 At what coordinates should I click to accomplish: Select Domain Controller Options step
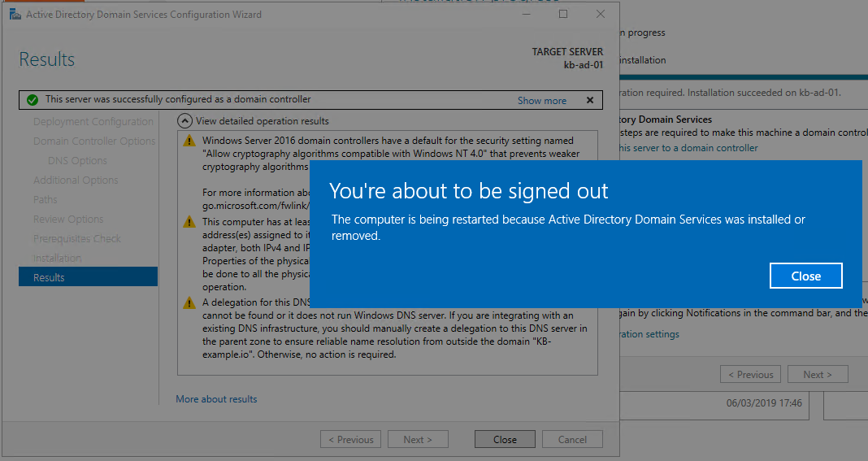[x=94, y=141]
